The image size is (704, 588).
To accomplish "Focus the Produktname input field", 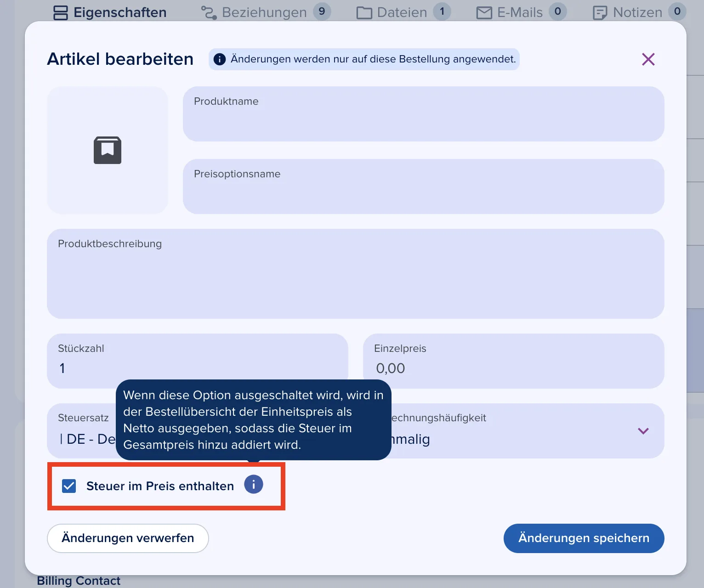I will click(423, 114).
